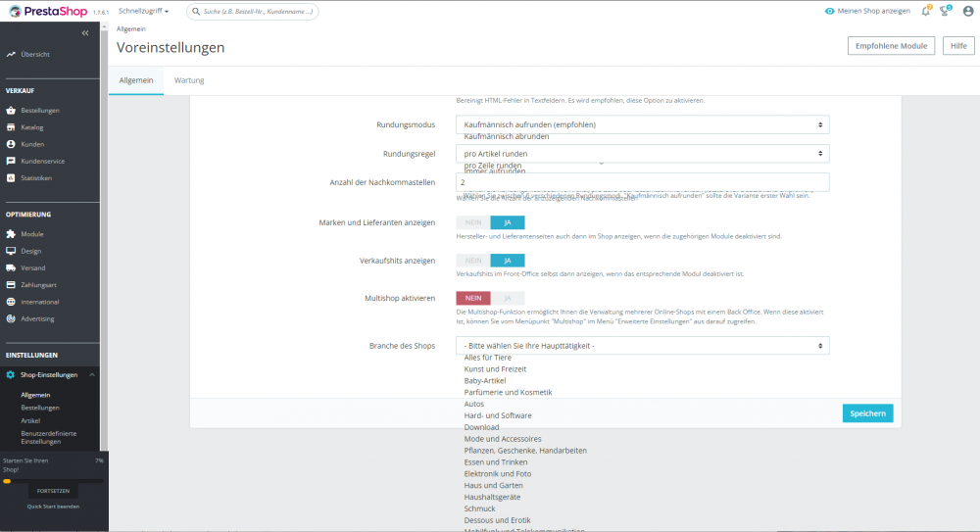
Task: Open Bestellungen submenu under Shop-Einstellungen
Action: point(40,408)
